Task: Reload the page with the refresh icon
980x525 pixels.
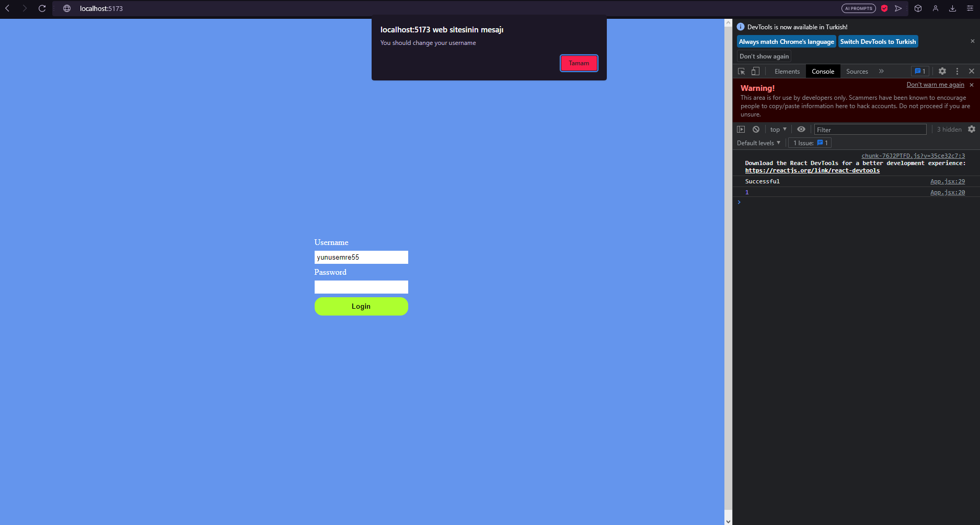Action: [x=42, y=8]
